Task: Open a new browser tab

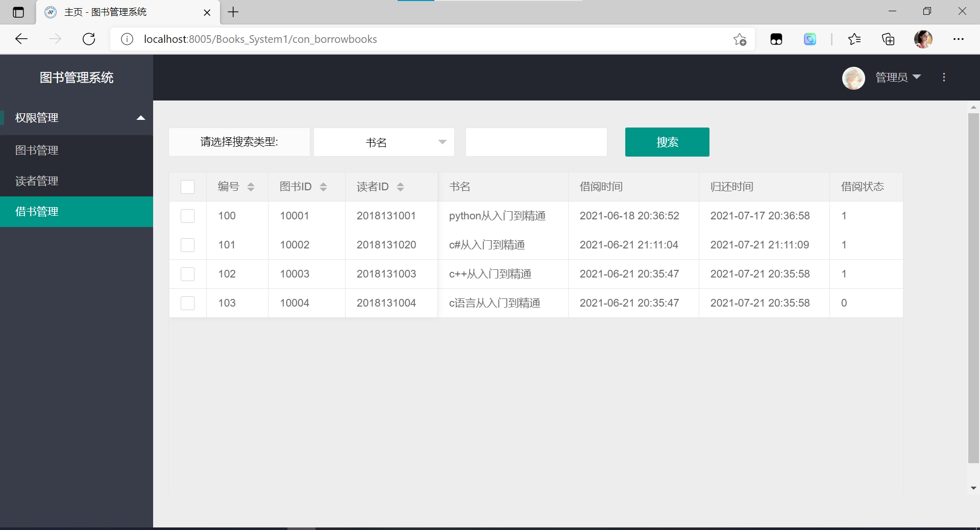Action: [233, 12]
